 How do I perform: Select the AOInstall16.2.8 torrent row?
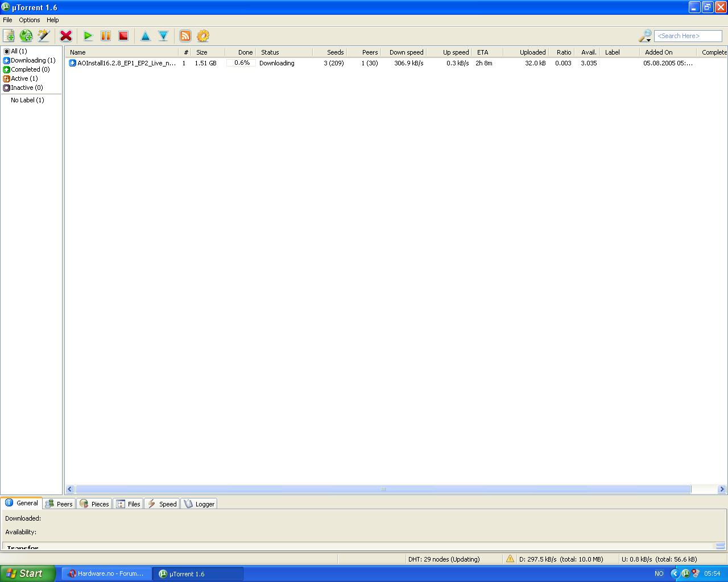(x=396, y=63)
